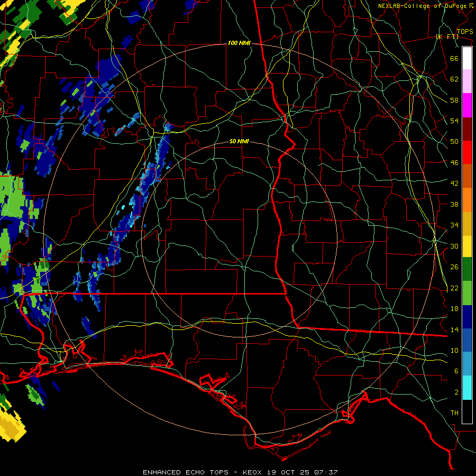The width and height of the screenshot is (476, 476).
Task: Click the 34 legend value
Action: [x=454, y=225]
